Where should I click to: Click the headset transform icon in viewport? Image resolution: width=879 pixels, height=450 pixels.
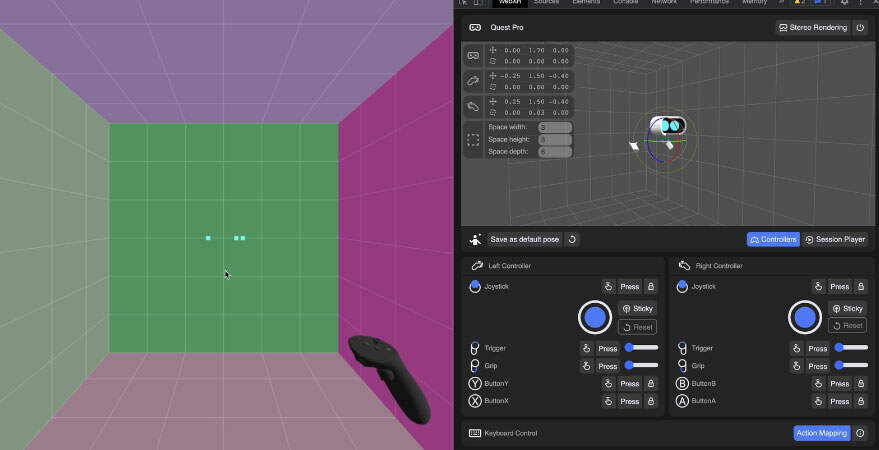[x=473, y=55]
